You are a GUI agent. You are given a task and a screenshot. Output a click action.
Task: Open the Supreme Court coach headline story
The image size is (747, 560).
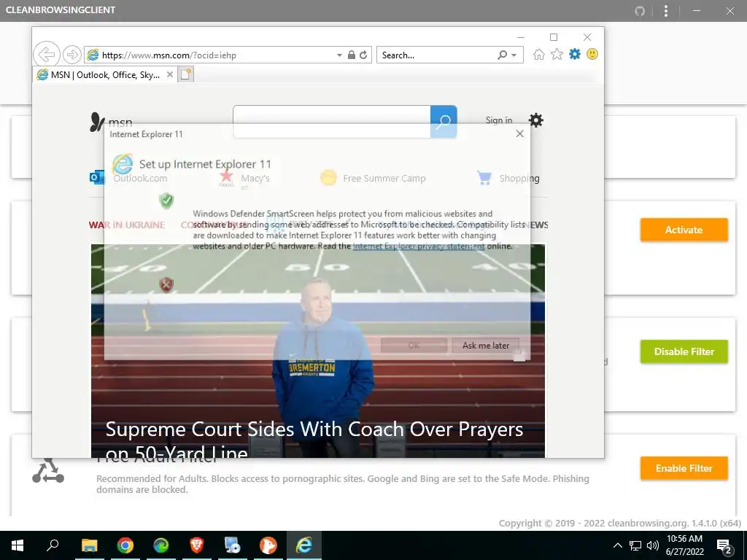[x=314, y=440]
